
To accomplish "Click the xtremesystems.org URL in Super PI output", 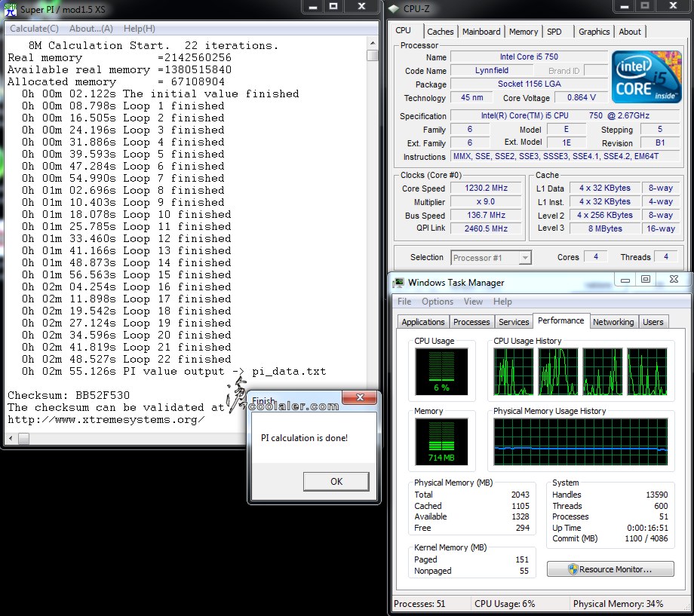I will pos(106,419).
